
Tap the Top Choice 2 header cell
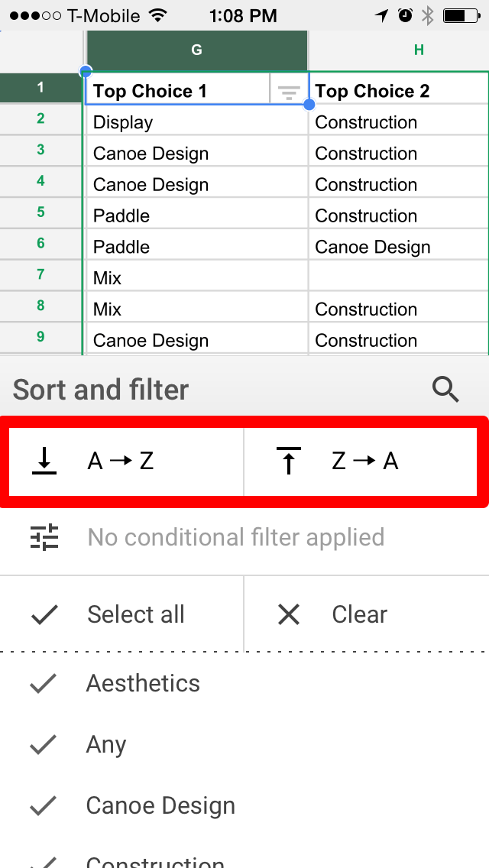click(397, 92)
